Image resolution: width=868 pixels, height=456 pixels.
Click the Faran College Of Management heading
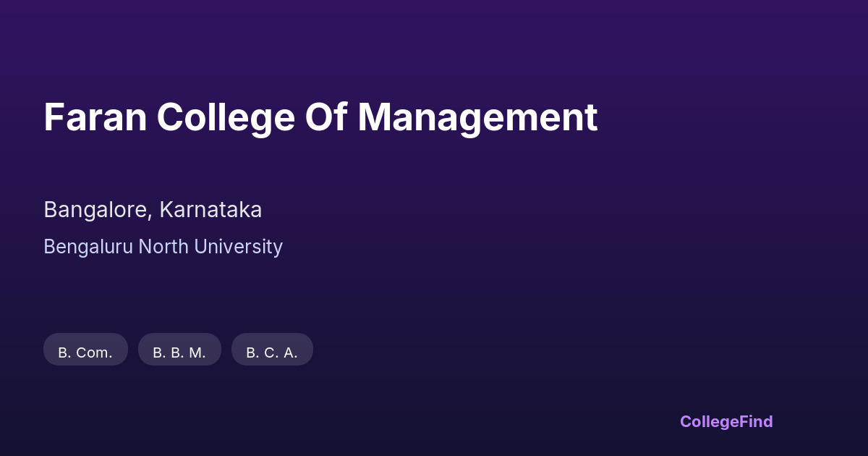coord(320,117)
